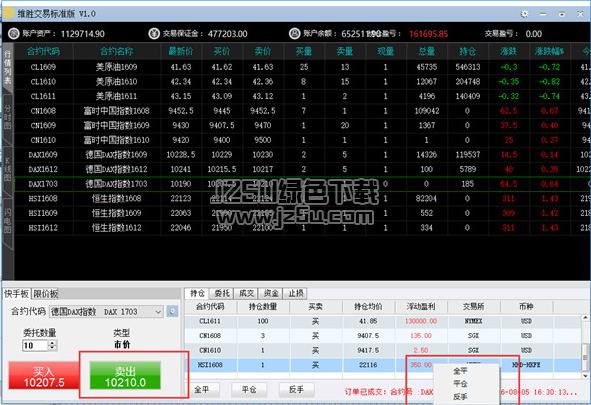Image resolution: width=591 pixels, height=405 pixels.
Task: Click the 交易保证金 margin icon
Action: (x=154, y=34)
